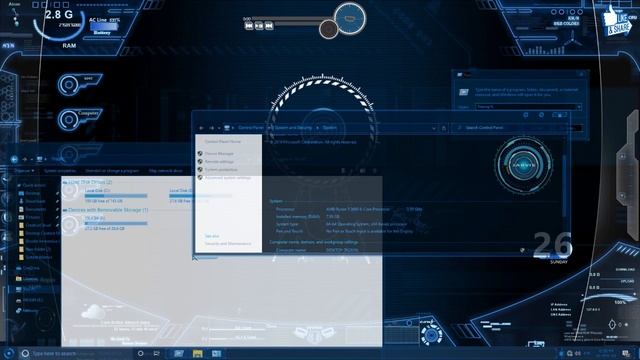
Task: Open Device Manager from the sidebar
Action: pyautogui.click(x=219, y=153)
